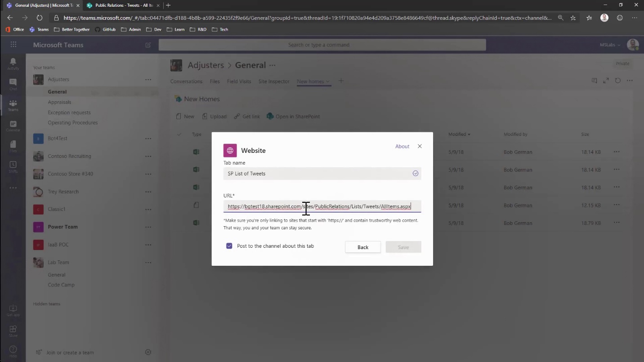
Task: Click Join or create a team
Action: 65,353
